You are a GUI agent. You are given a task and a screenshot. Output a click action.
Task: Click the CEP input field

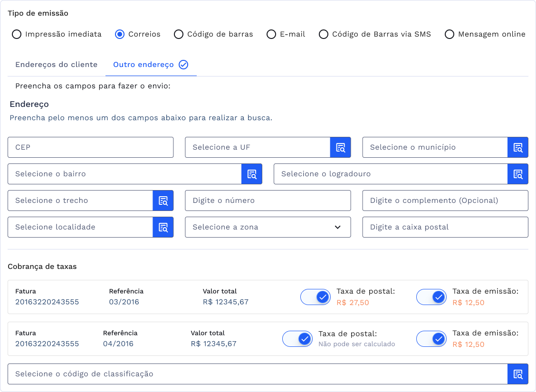click(x=90, y=147)
